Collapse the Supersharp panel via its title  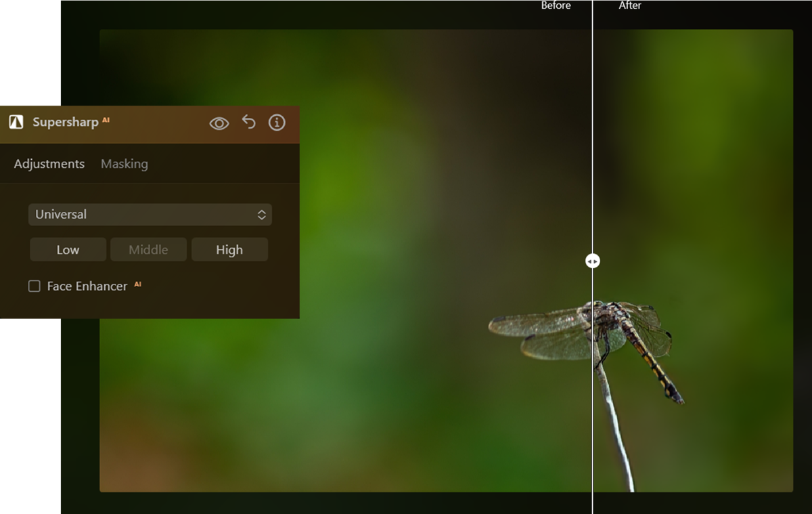[66, 123]
